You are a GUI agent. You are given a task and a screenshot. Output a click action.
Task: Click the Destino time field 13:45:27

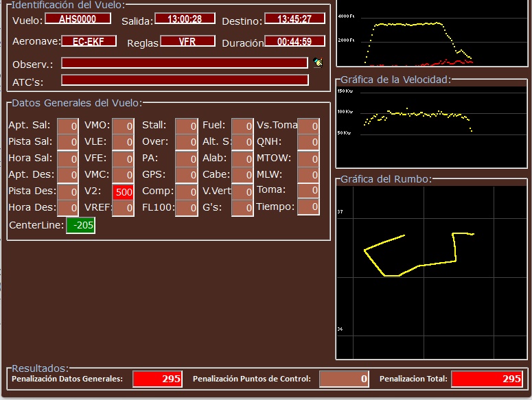294,19
